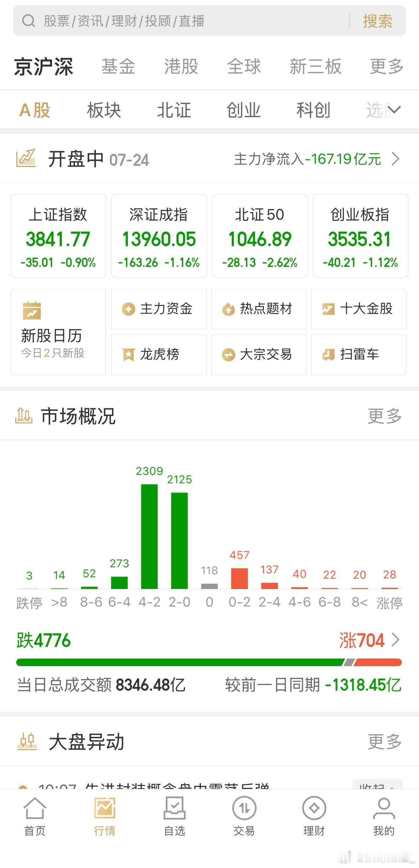This screenshot has width=419, height=868.
Task: Go to 首页 home icon
Action: tap(35, 808)
